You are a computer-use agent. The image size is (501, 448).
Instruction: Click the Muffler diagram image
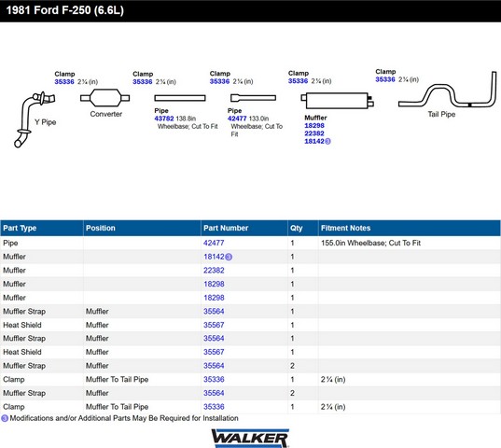[x=337, y=101]
